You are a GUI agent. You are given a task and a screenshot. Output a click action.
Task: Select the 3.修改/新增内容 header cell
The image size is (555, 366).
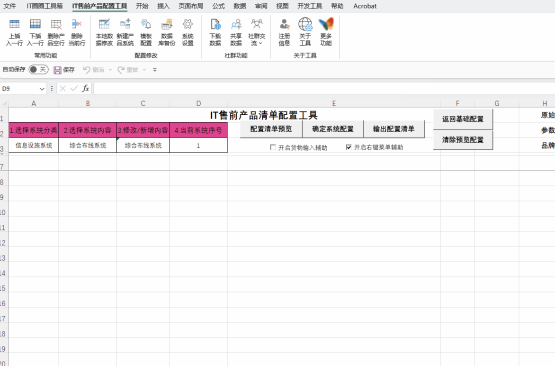143,130
